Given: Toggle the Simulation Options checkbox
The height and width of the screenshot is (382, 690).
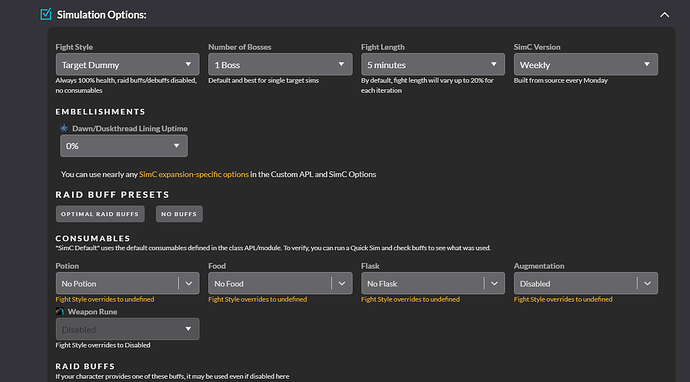Looking at the screenshot, I should (46, 15).
